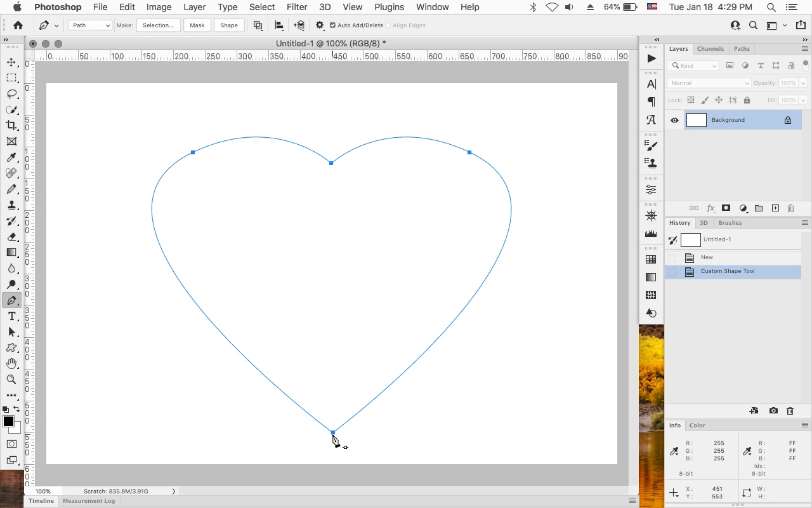The image size is (812, 508).
Task: Activate the Zoom tool in toolbar
Action: click(11, 380)
